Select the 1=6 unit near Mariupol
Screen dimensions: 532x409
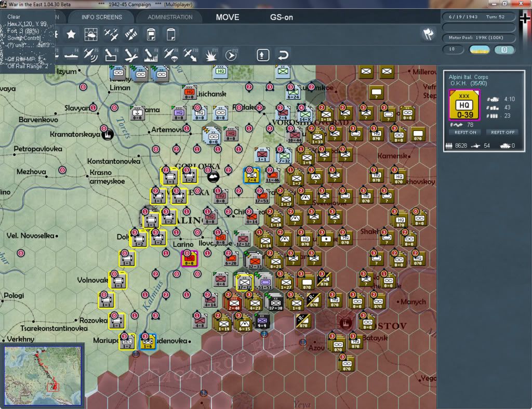(148, 342)
